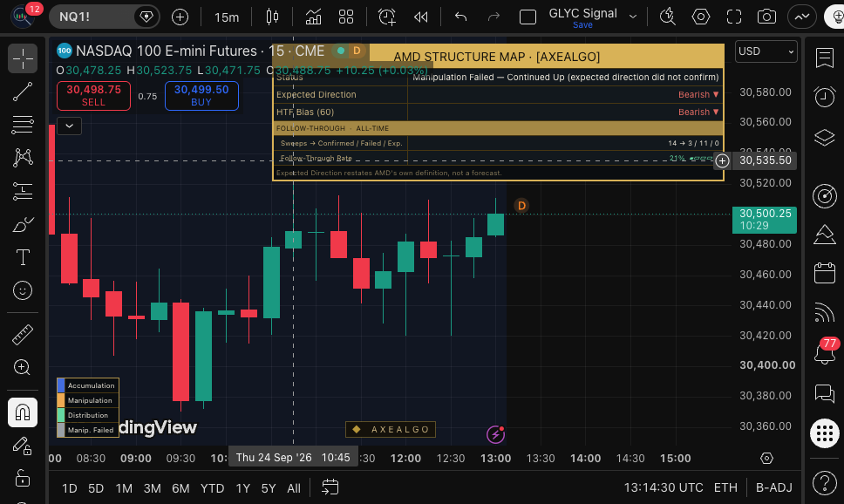Save the GLYC Signal layout

coord(582,25)
